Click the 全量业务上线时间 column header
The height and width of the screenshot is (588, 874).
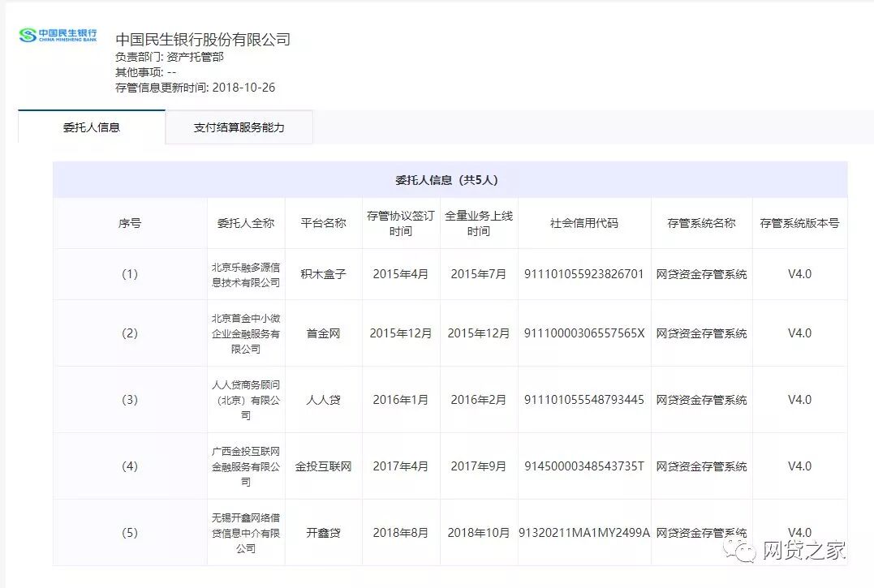click(479, 223)
